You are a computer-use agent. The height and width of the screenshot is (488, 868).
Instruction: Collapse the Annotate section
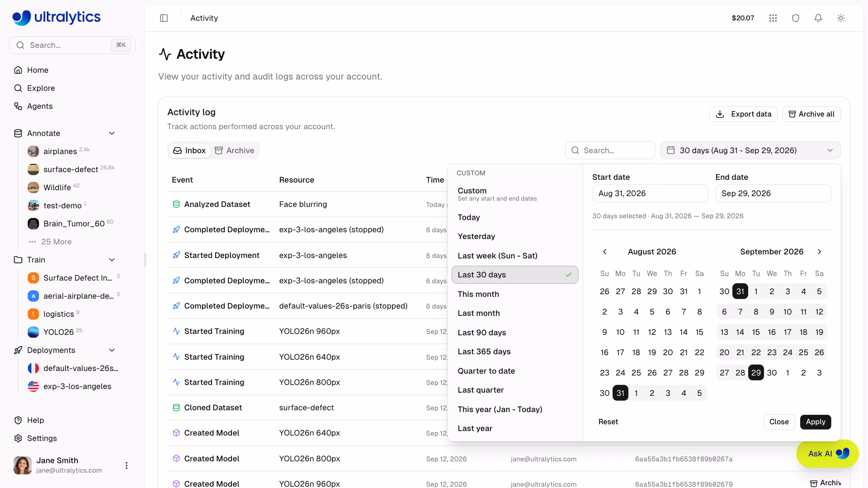112,133
